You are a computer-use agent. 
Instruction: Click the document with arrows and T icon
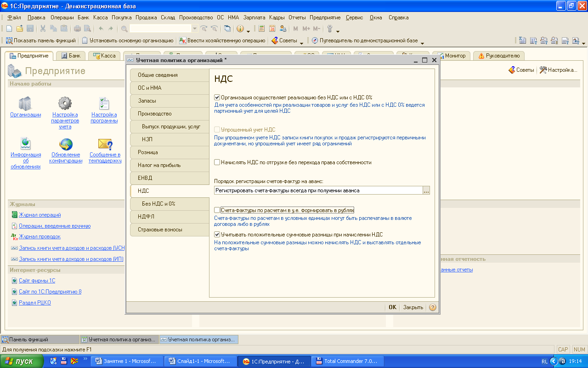576,40
